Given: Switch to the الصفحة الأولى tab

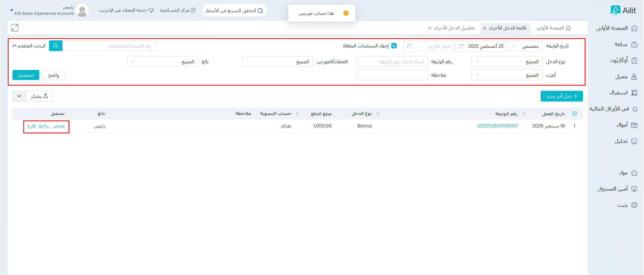Looking at the screenshot, I should [x=553, y=28].
